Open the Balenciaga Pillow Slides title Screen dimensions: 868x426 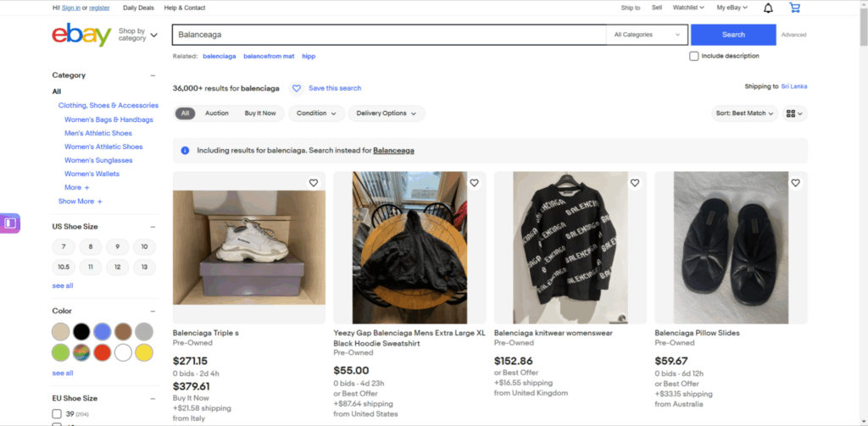(x=697, y=333)
